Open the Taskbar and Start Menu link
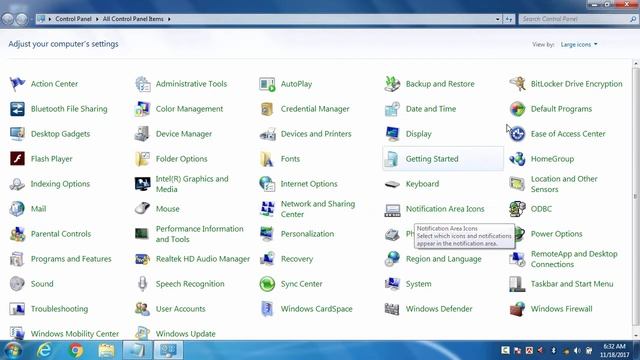The image size is (640, 360). point(572,284)
